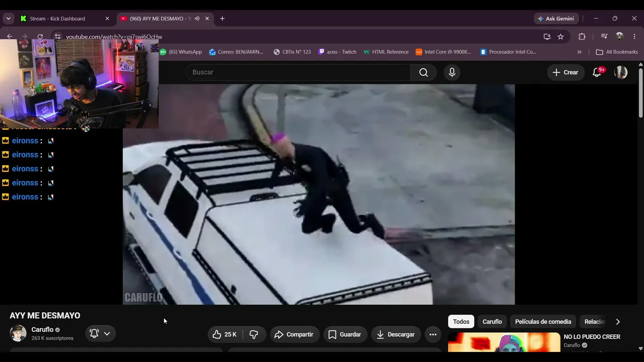This screenshot has height=362, width=644.
Task: Click the tab search chevron button
Action: (x=8, y=19)
